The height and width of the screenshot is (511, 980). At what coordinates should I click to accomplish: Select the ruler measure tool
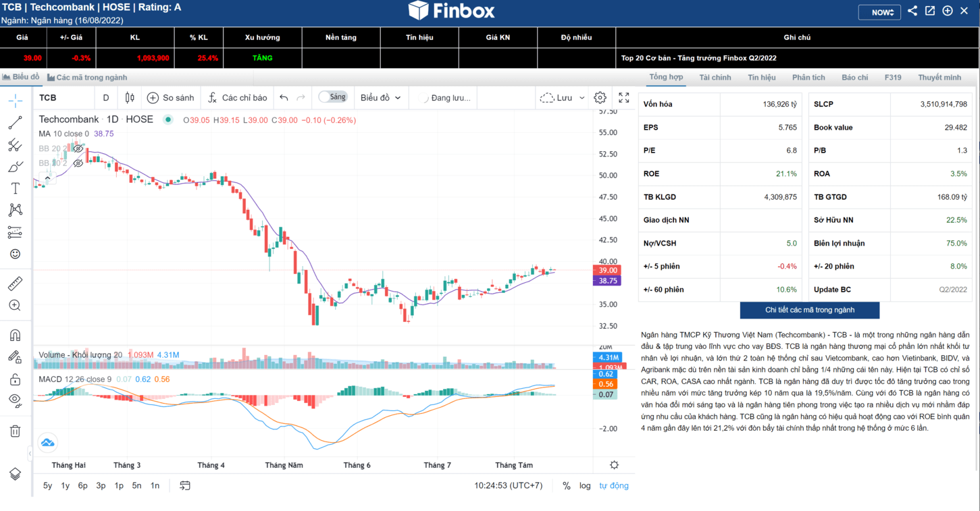tap(16, 283)
